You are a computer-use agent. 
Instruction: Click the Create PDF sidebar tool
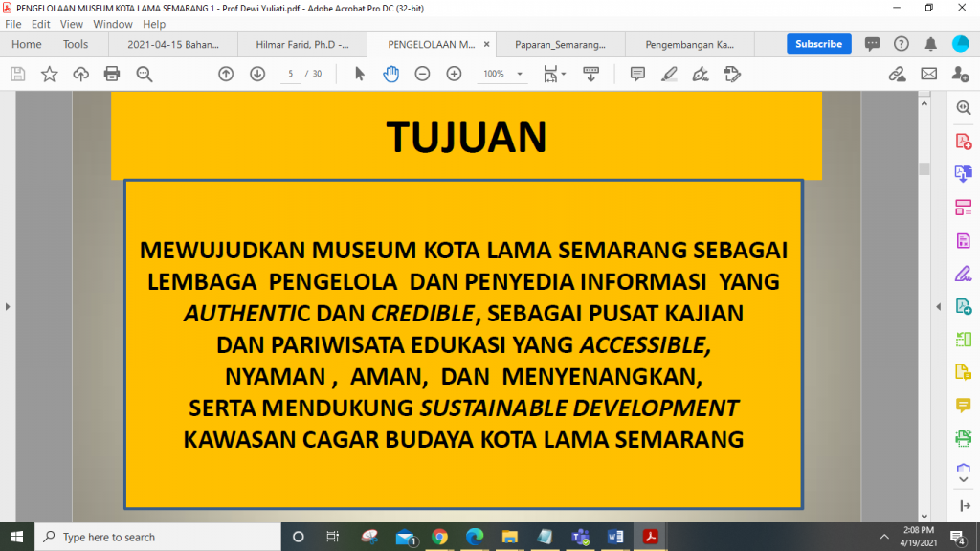[x=964, y=142]
